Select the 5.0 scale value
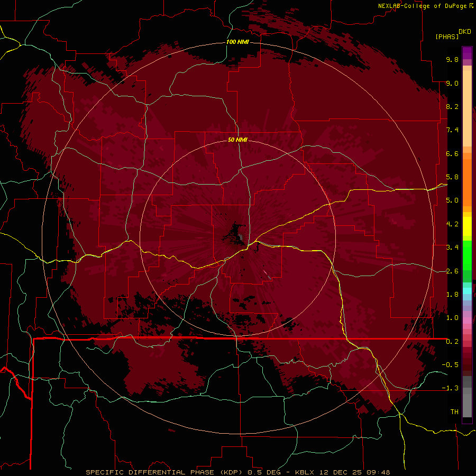 452,200
